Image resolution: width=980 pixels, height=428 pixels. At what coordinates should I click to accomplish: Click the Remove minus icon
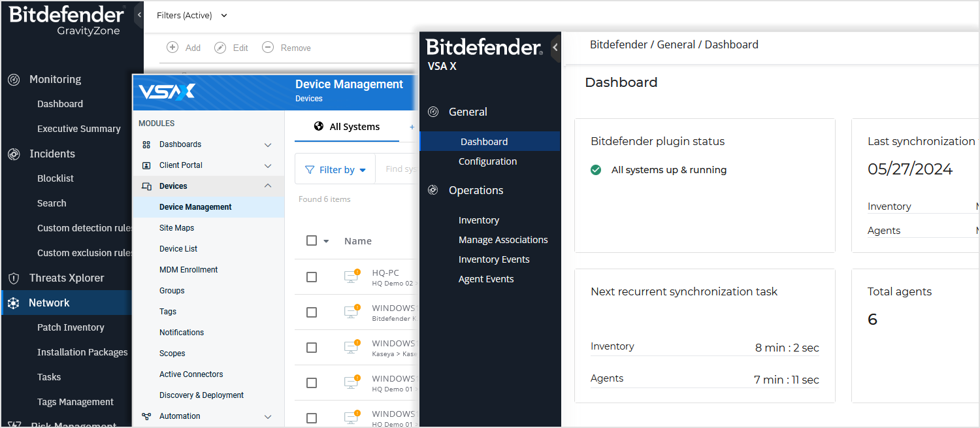(268, 48)
